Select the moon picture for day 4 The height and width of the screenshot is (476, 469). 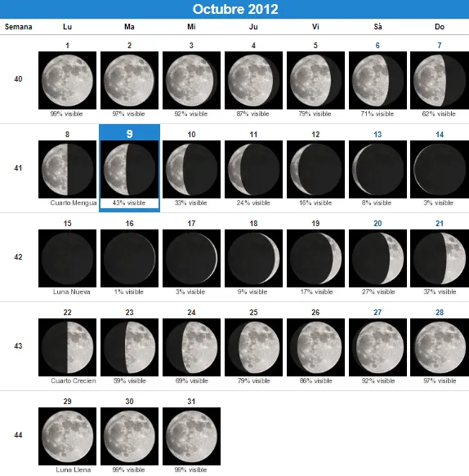253,81
